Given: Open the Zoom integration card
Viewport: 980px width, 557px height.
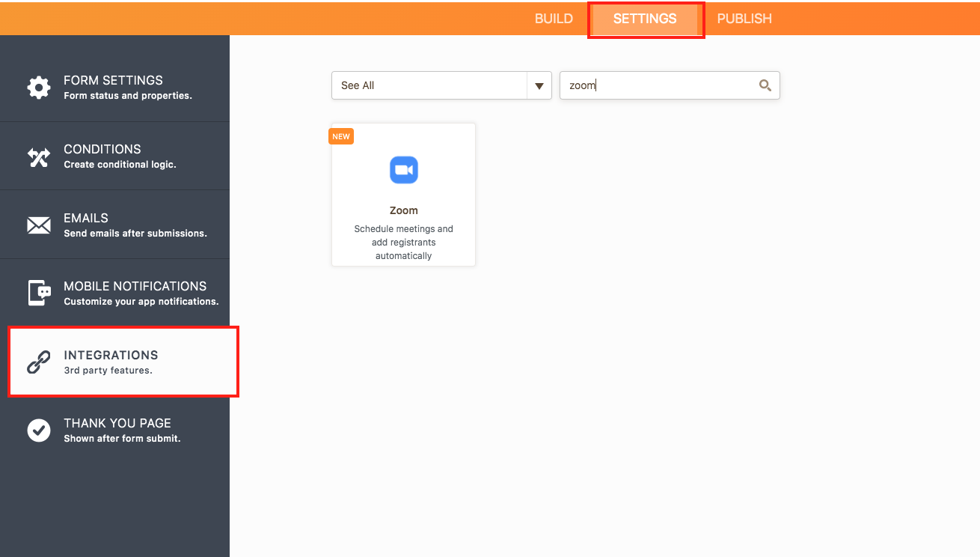Looking at the screenshot, I should coord(403,195).
